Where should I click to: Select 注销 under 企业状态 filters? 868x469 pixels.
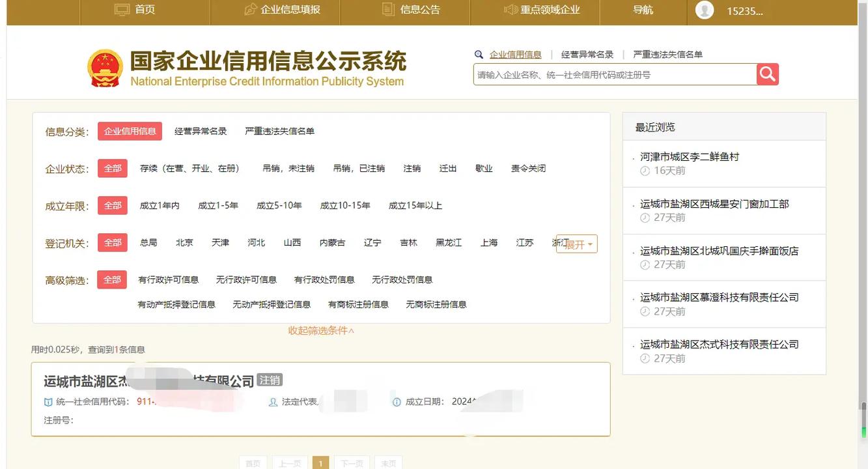click(x=412, y=167)
